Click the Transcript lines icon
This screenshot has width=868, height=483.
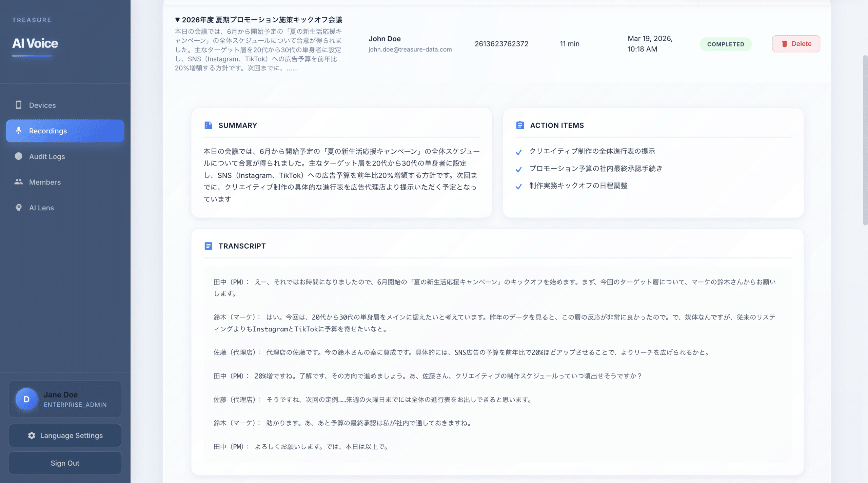tap(209, 246)
